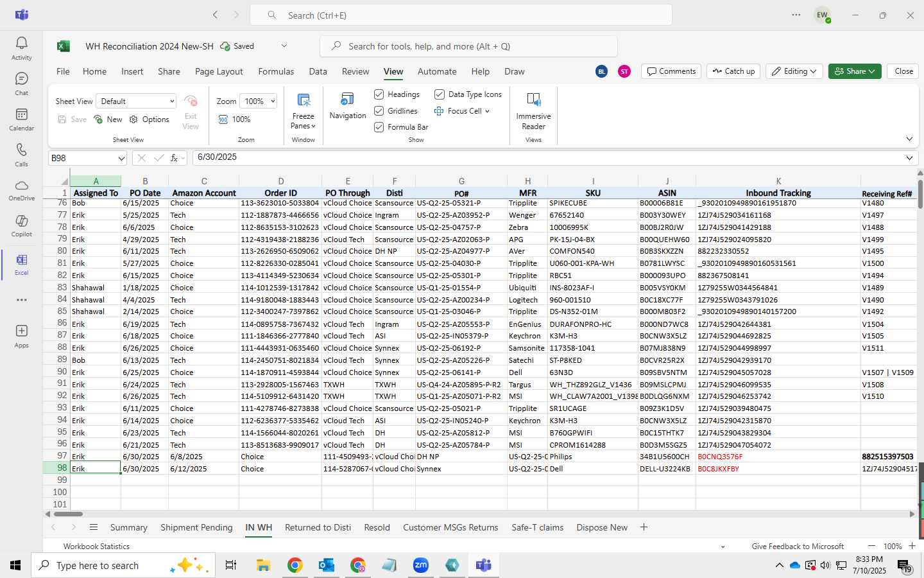
Task: Go back with the Teams back arrow
Action: pyautogui.click(x=216, y=15)
